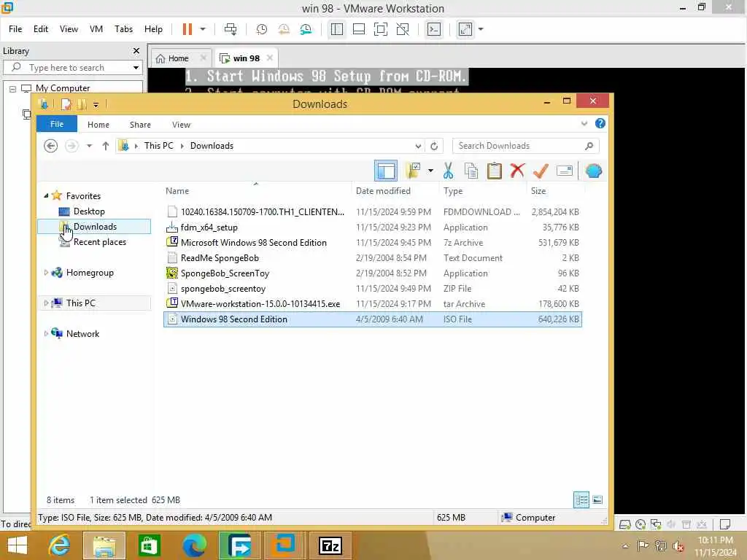
Task: Switch to large thumbnails view in Explorer
Action: (597, 500)
